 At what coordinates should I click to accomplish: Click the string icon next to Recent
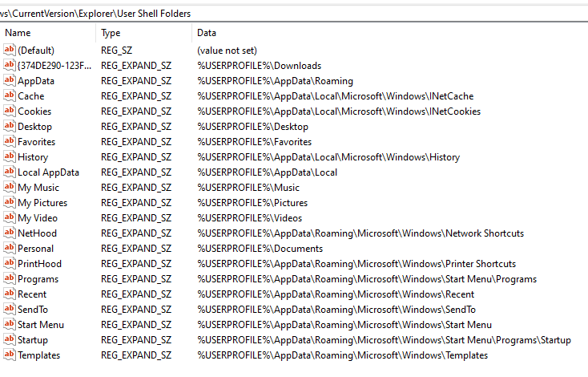click(x=10, y=294)
